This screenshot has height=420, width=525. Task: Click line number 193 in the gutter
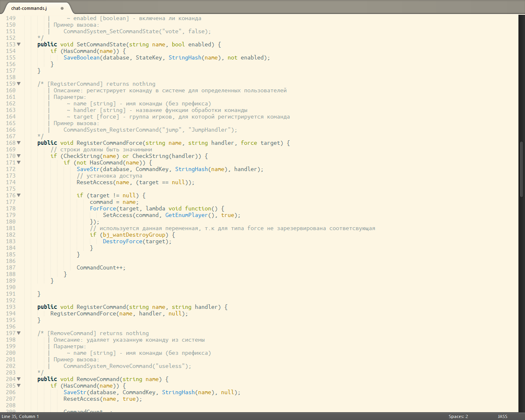click(x=11, y=307)
